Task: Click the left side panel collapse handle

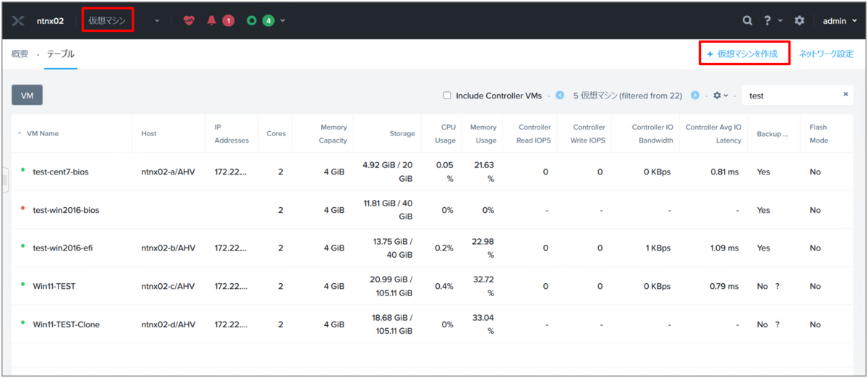Action: [5, 180]
